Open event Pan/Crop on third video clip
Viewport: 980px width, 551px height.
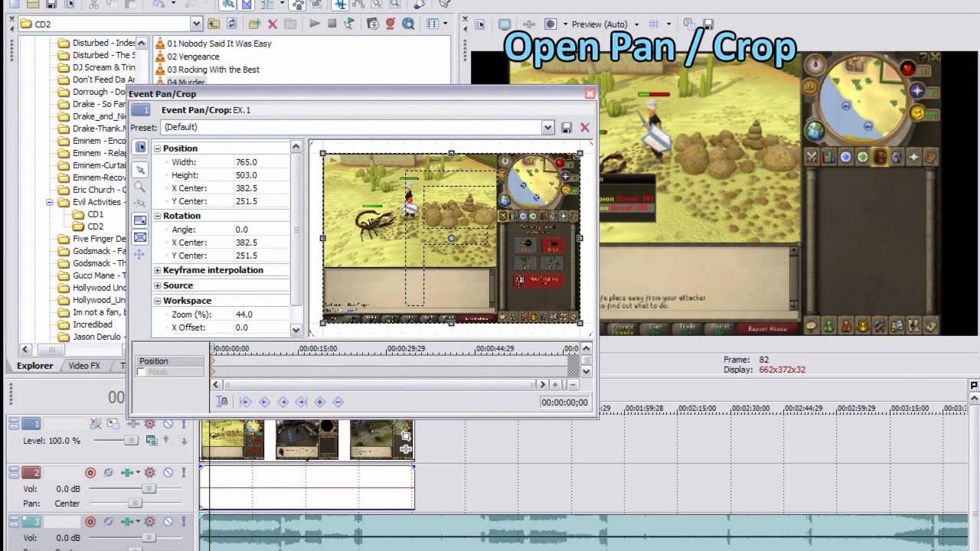pyautogui.click(x=406, y=436)
